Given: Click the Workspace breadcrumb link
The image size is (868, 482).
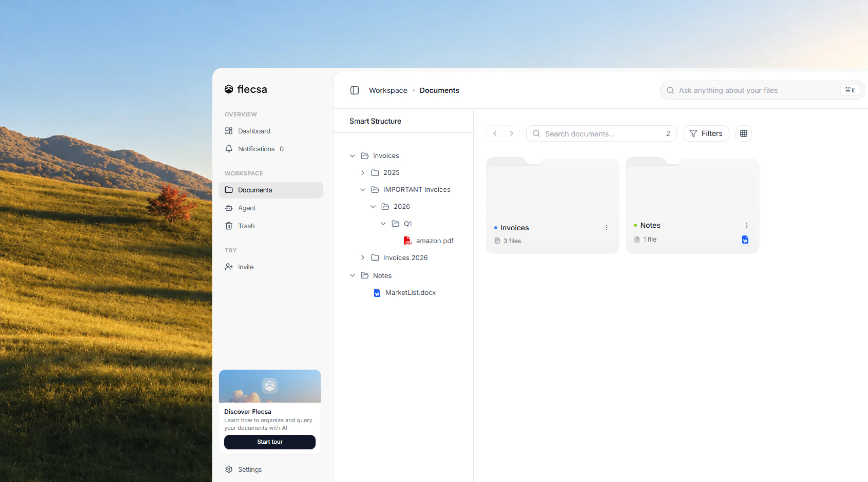Looking at the screenshot, I should 388,90.
